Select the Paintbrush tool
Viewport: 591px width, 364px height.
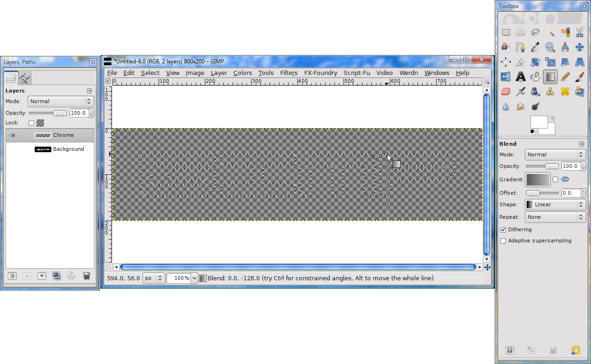579,77
